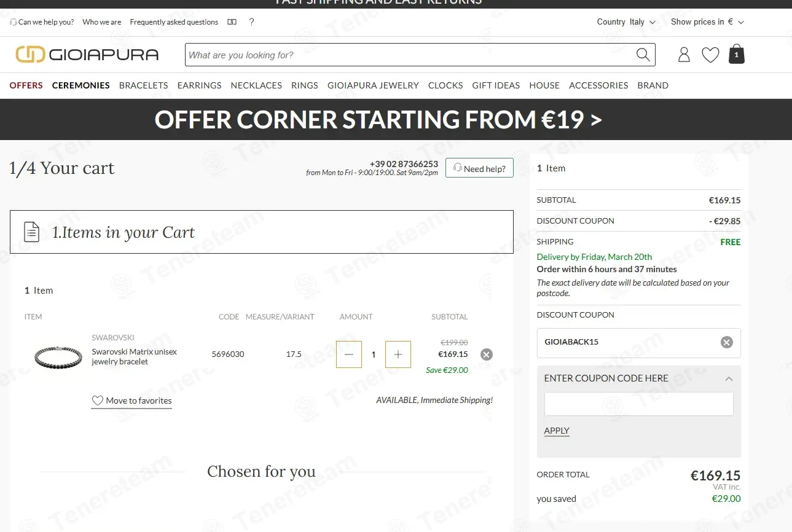Viewport: 792px width, 532px height.
Task: Open Can we help you? link
Action: (x=42, y=22)
